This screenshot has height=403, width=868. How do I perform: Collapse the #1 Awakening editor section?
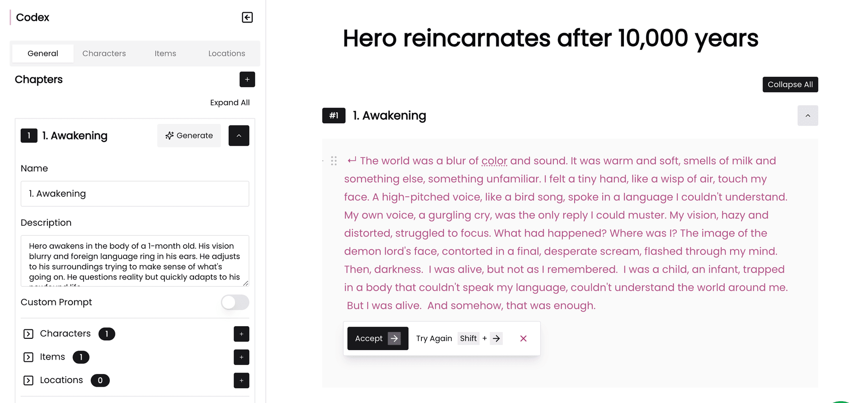click(x=807, y=116)
